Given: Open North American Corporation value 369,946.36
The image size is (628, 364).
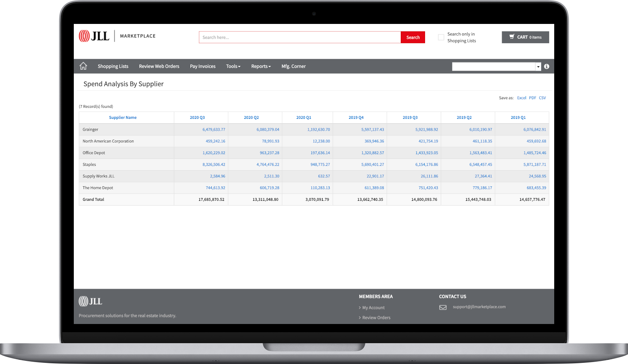Looking at the screenshot, I should click(374, 141).
